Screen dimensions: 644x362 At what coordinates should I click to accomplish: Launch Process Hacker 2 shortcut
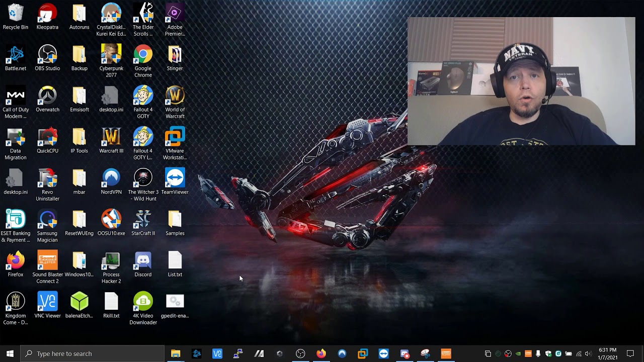(111, 267)
